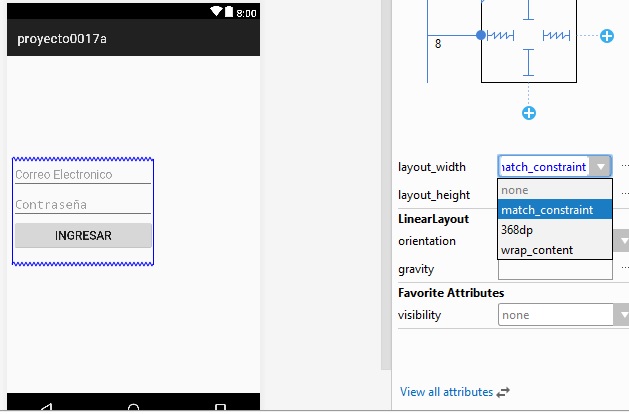Click the bottom vertical constraint bar icon
This screenshot has width=629, height=414.
(529, 65)
